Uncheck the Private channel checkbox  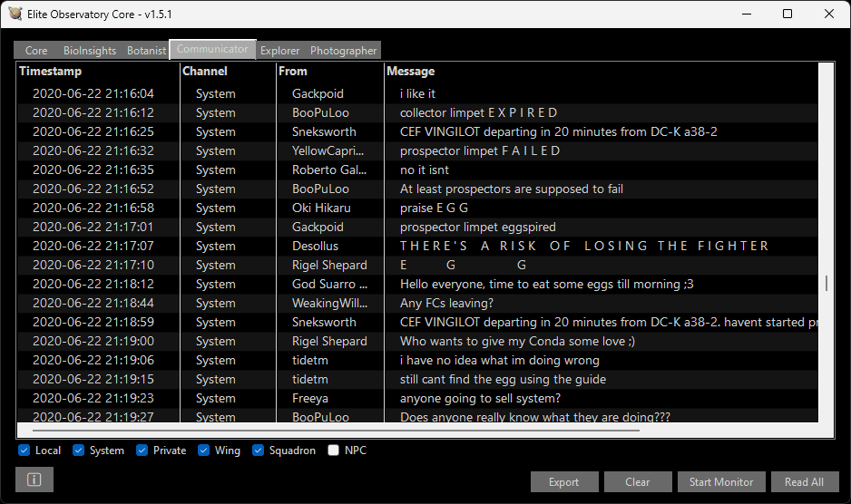click(142, 451)
